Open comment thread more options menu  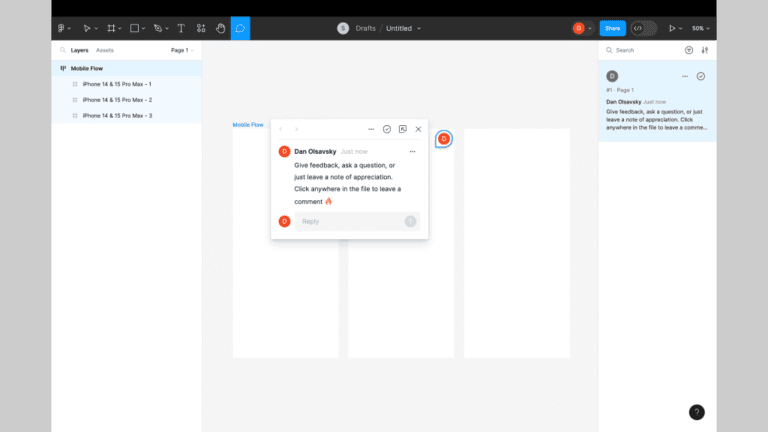[x=371, y=129]
